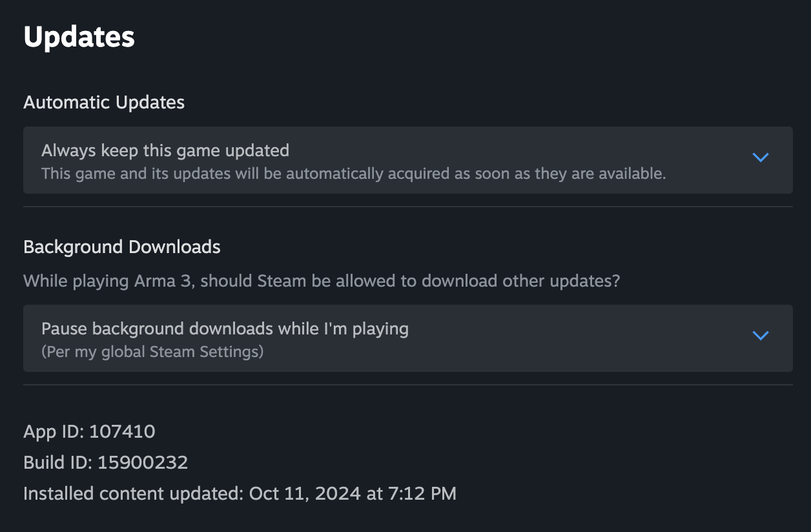Click the Build ID label
Viewport: 811px width, 532px height.
click(58, 462)
